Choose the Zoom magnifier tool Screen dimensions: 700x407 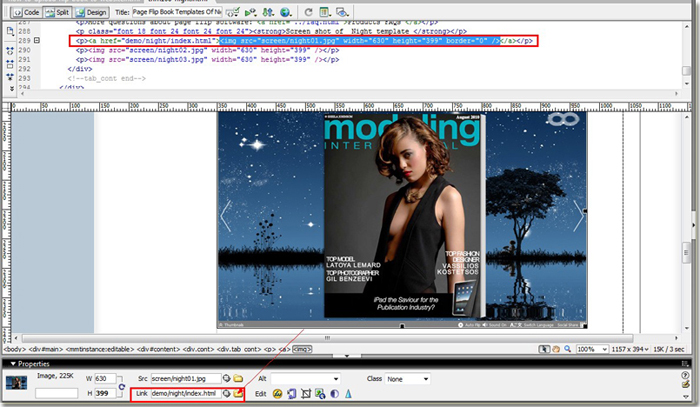pos(567,349)
